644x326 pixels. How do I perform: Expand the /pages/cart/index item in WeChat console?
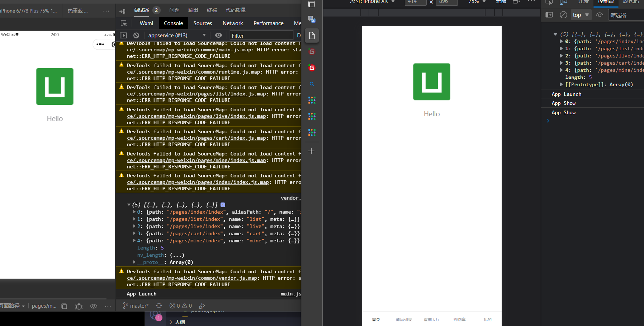pos(134,233)
